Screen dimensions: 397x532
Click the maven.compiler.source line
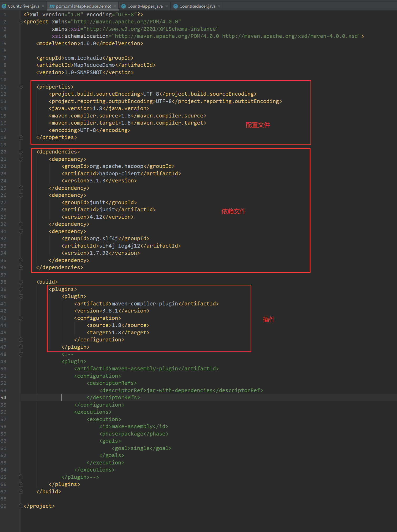pyautogui.click(x=128, y=116)
